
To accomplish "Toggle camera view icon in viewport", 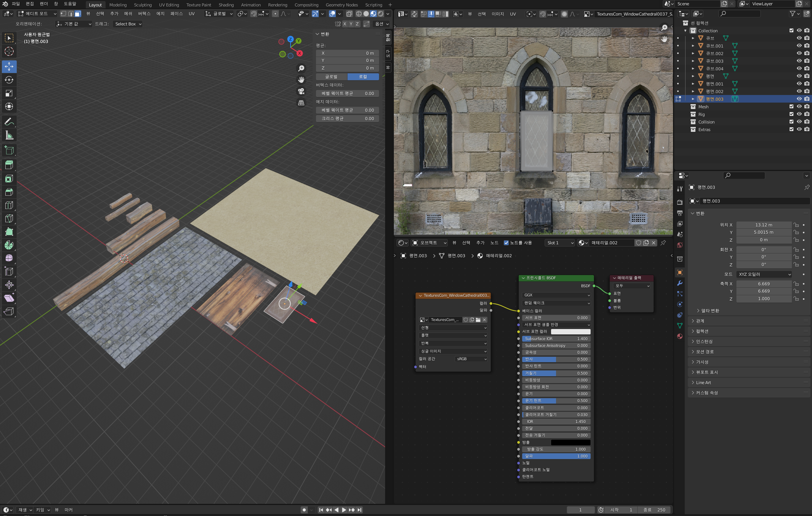I will point(301,91).
